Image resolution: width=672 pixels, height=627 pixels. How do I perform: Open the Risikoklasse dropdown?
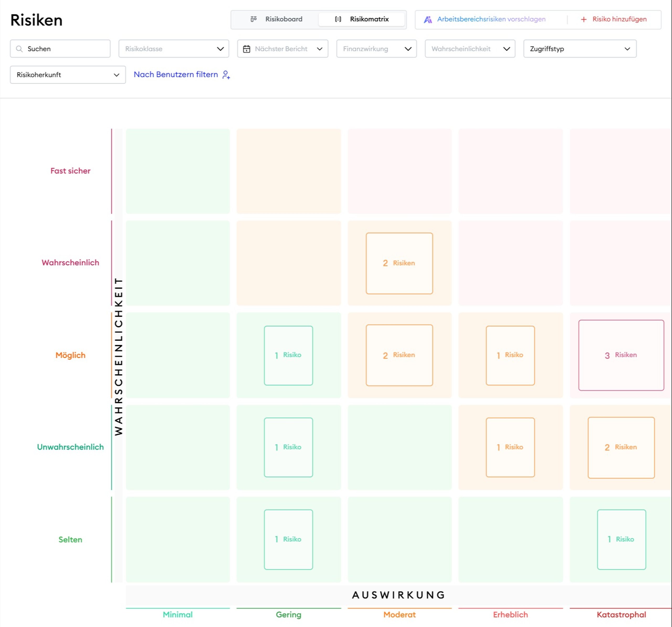pos(174,49)
